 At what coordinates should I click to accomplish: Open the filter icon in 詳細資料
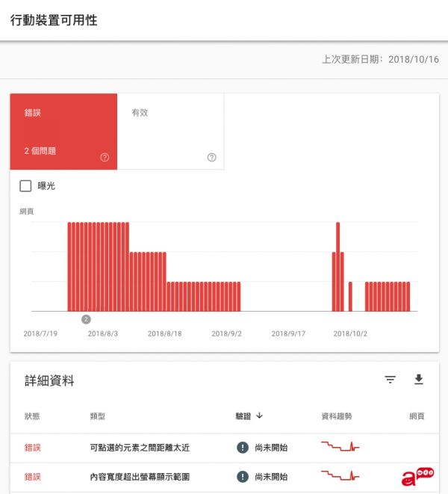click(390, 380)
